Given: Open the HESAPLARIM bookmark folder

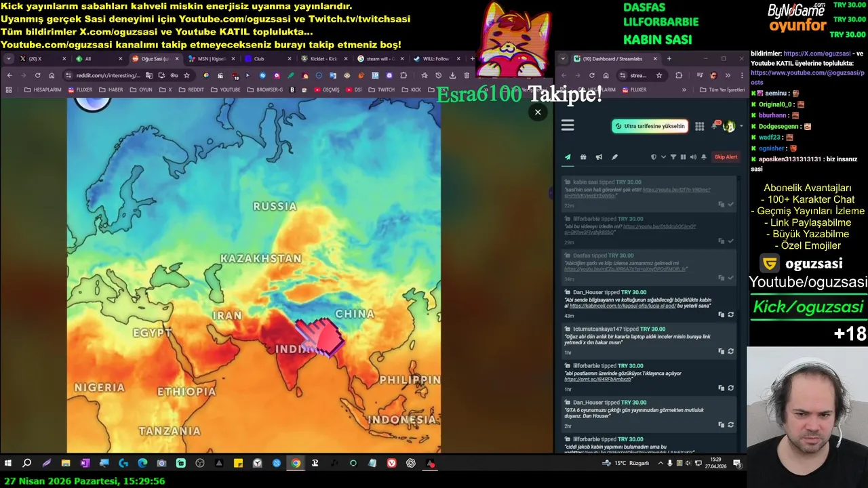Looking at the screenshot, I should pos(43,89).
